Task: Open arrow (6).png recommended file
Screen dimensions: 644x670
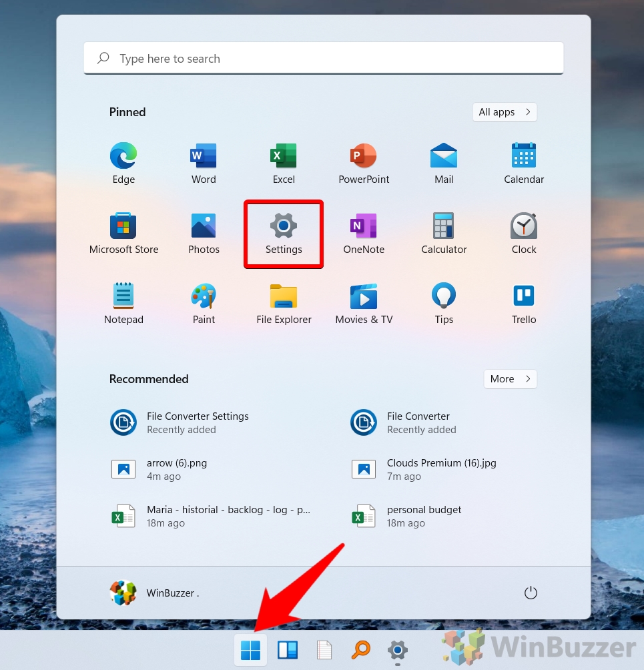Action: (x=159, y=469)
